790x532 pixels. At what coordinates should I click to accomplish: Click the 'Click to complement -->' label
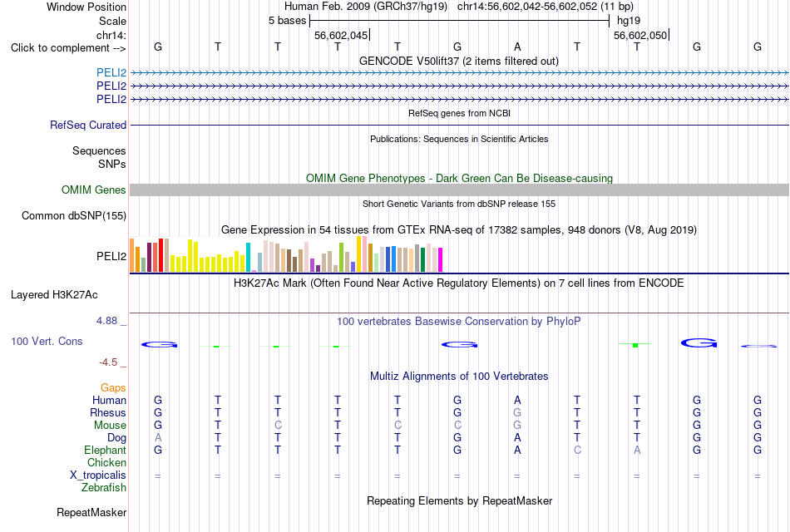click(68, 48)
